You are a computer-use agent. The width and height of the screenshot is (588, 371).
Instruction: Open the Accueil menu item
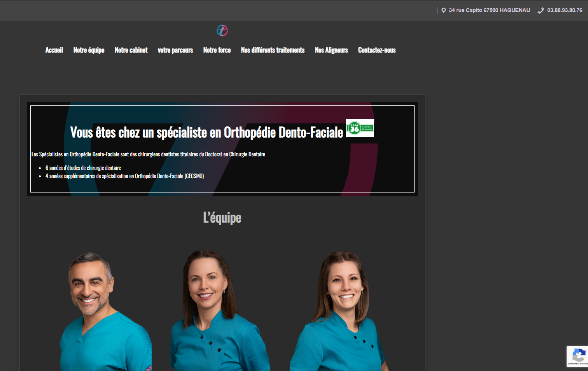tap(54, 50)
